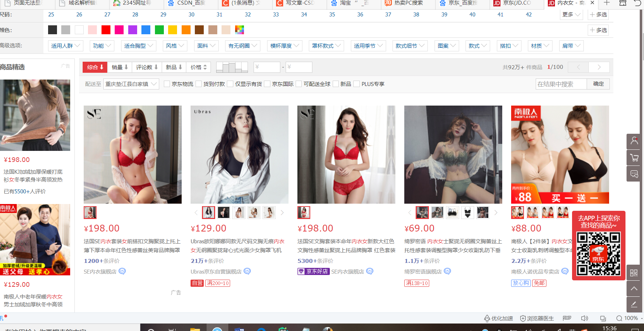
Task: Expand 适用人群 filter dropdown
Action: 66,46
